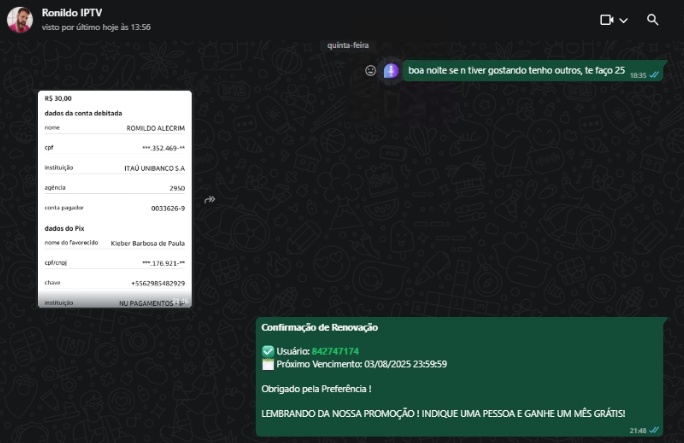This screenshot has width=684, height=443.
Task: Click the 'LEMBRANDO DA NOSSA PROMOÇÃO' text
Action: pos(443,413)
